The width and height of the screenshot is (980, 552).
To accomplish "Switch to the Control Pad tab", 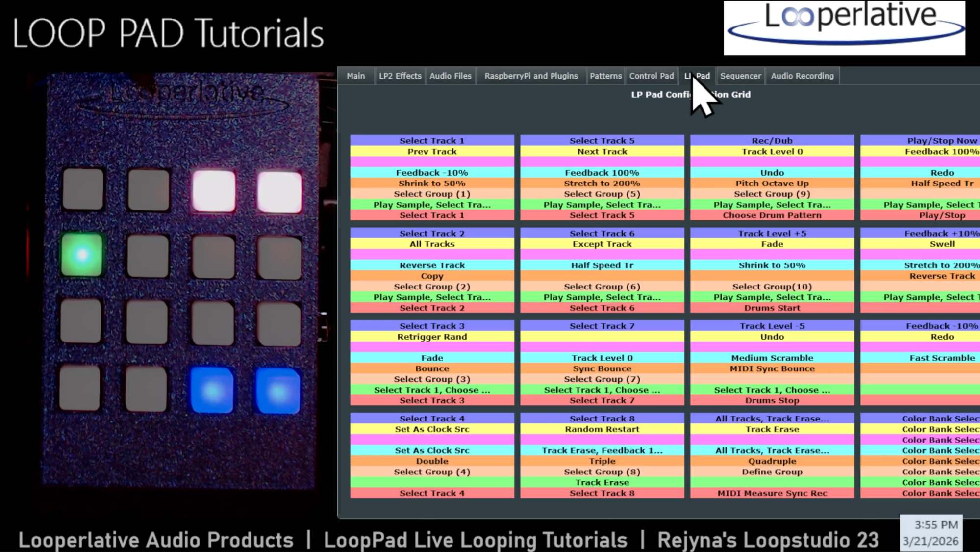I will click(652, 76).
